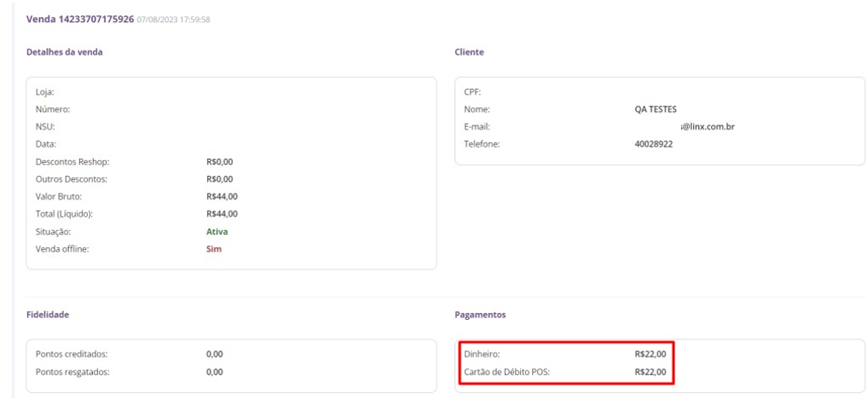Select the Detalhes da venda section title

point(64,52)
